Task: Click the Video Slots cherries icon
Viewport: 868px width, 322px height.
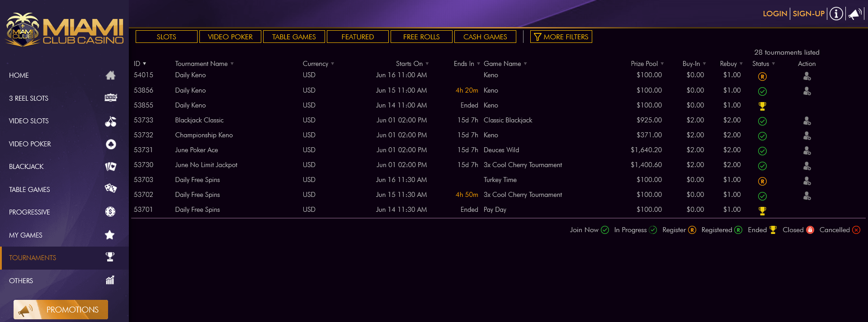Action: click(x=110, y=121)
